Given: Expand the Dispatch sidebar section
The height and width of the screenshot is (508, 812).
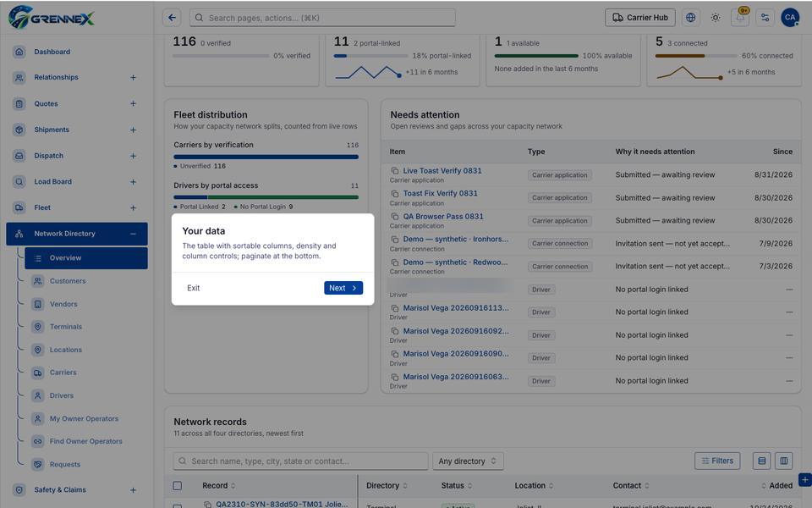Looking at the screenshot, I should [133, 156].
